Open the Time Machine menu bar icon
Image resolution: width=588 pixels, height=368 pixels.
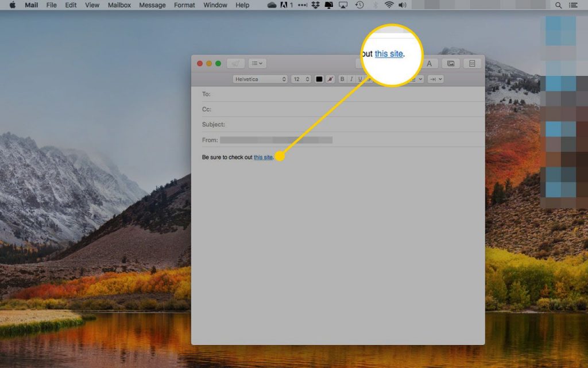(359, 5)
